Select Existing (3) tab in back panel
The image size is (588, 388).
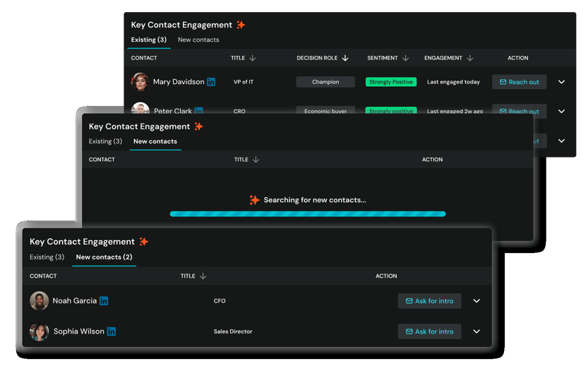tap(149, 40)
